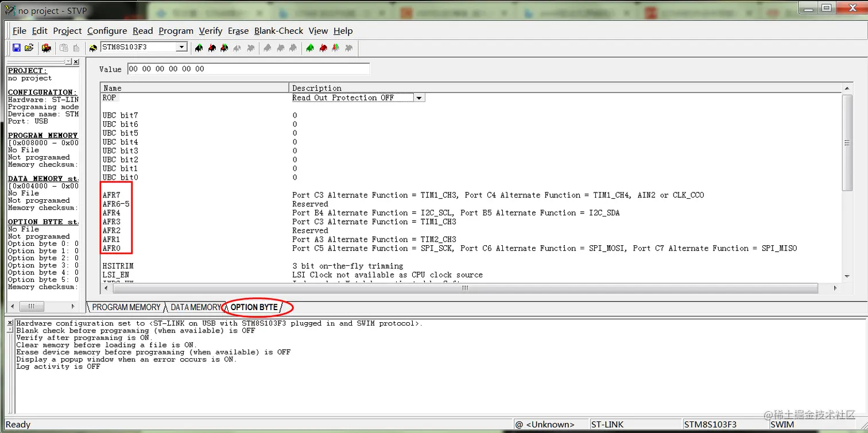Click Program current tab red-arrow chip icon

pyautogui.click(x=212, y=48)
